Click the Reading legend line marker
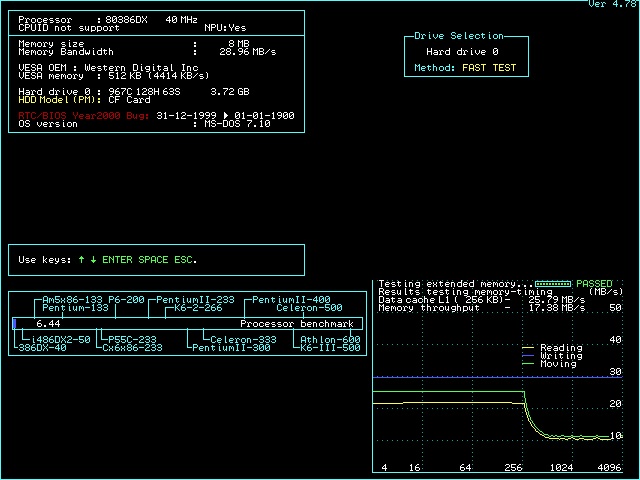This screenshot has height=480, width=640. (x=530, y=348)
